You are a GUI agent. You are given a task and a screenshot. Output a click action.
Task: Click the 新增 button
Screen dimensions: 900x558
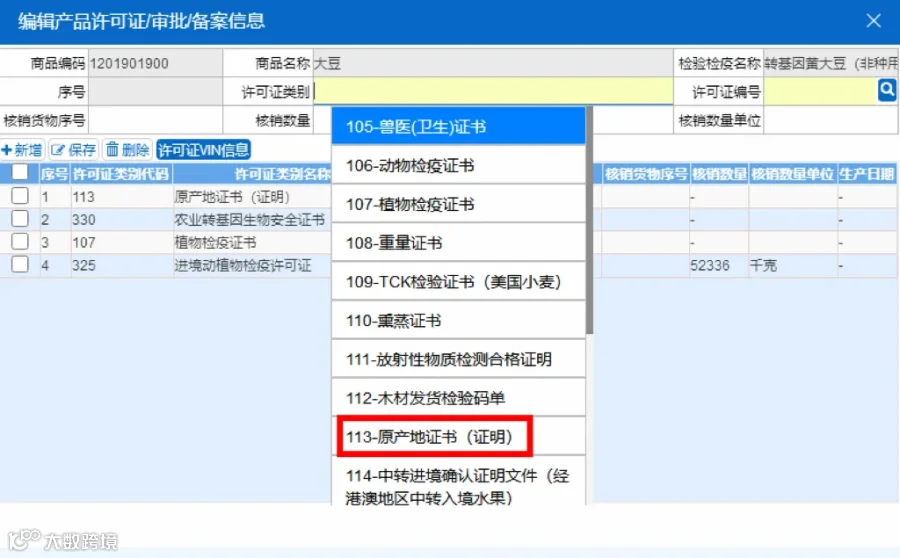(x=22, y=150)
